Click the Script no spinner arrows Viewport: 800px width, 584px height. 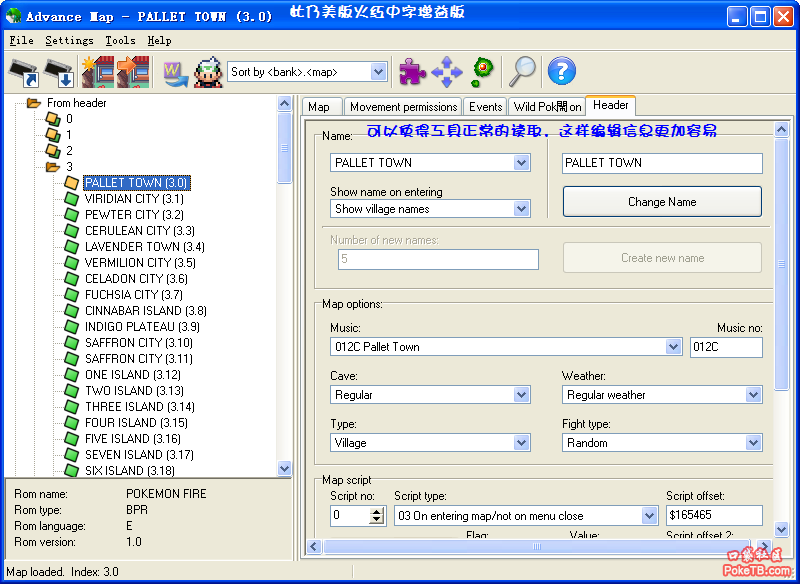coord(377,516)
